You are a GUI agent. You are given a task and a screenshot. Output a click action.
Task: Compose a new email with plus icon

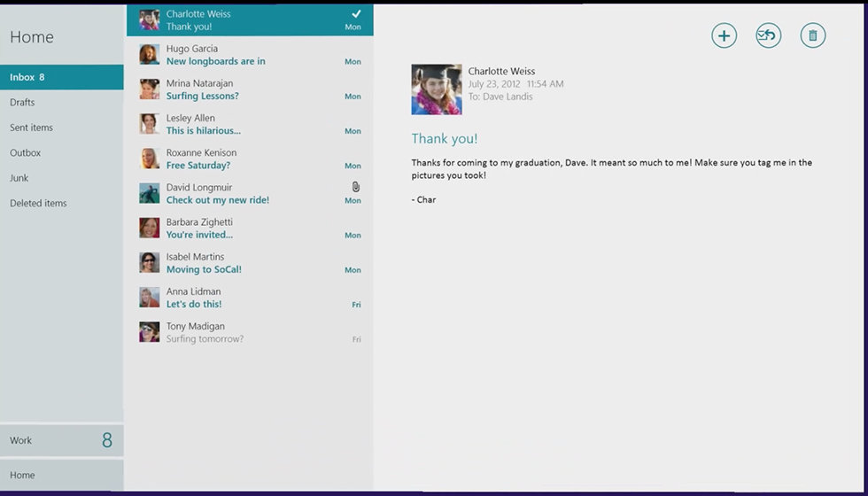point(724,35)
